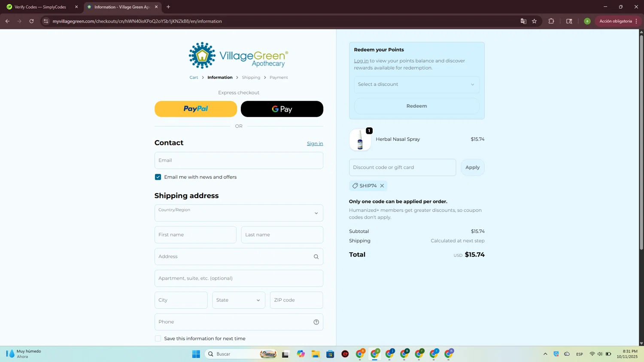Click the weather widget on taskbar

tap(24, 354)
